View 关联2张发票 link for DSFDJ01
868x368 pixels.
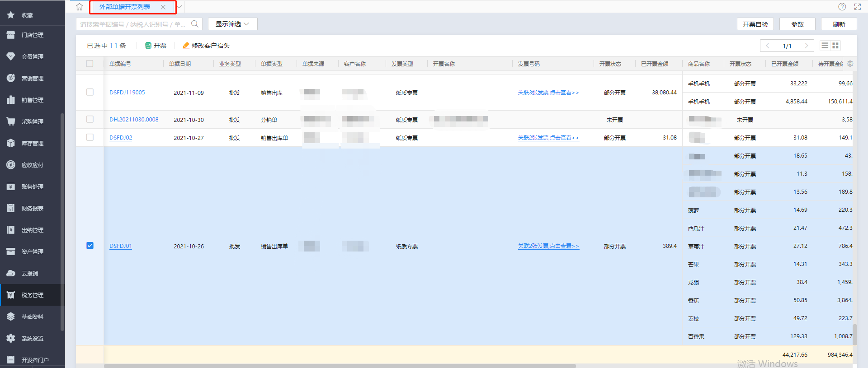548,246
